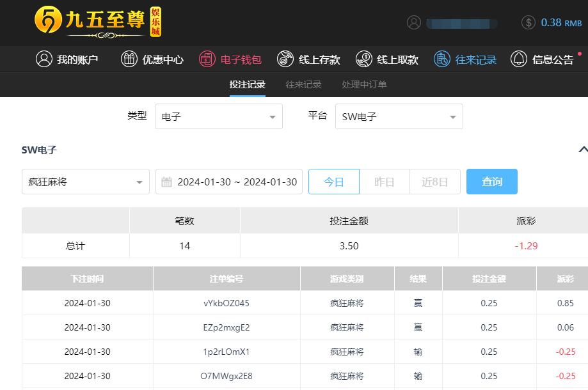Click bet number O7MWgx2E8
588x390 pixels.
(x=226, y=376)
